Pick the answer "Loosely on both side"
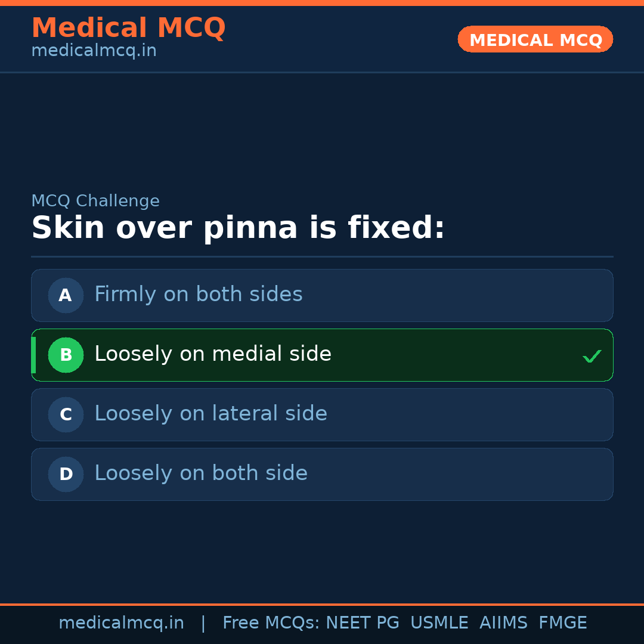 click(201, 473)
